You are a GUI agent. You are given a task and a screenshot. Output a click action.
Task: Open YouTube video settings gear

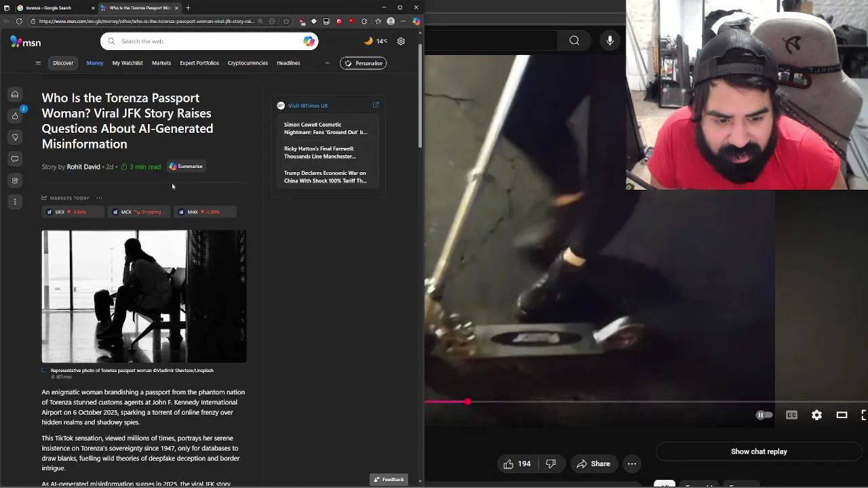pos(816,415)
